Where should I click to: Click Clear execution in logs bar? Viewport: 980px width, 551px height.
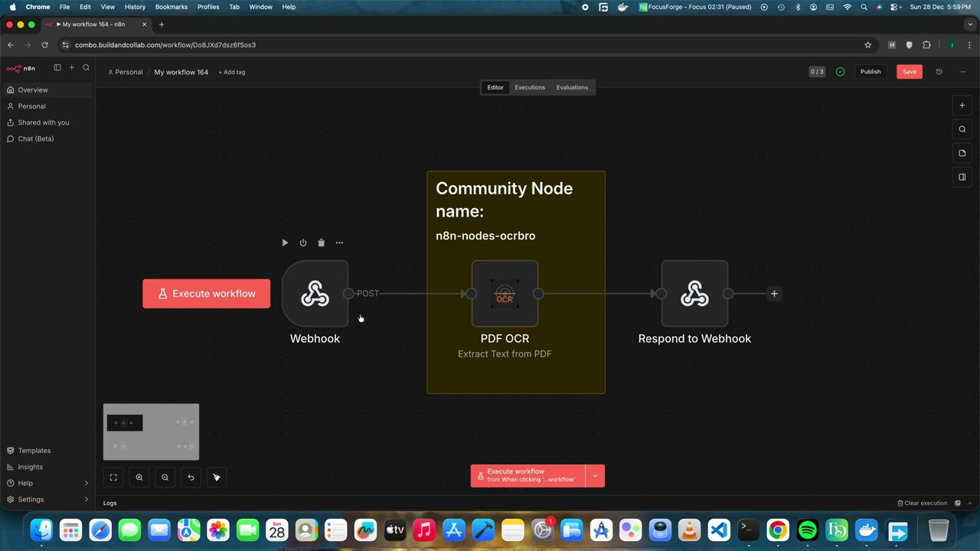click(922, 504)
